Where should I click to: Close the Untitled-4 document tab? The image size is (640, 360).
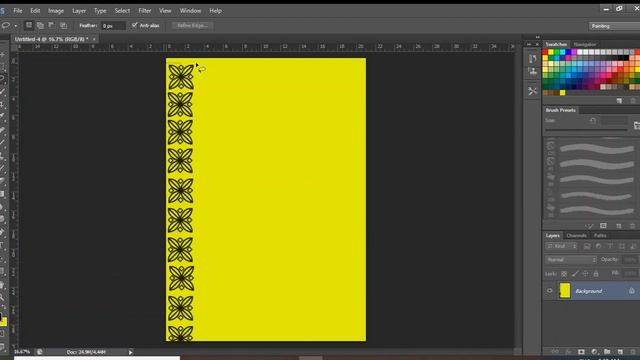[x=94, y=39]
